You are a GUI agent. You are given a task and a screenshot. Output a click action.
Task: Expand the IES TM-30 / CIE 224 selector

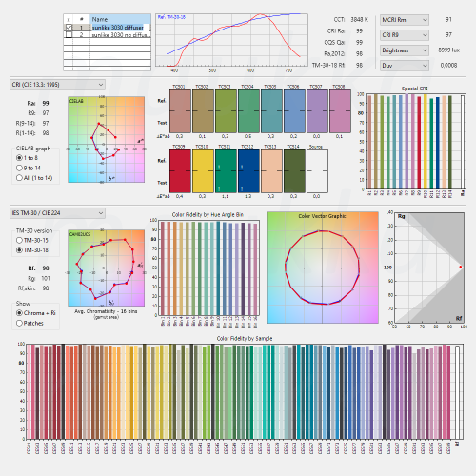coord(57,213)
